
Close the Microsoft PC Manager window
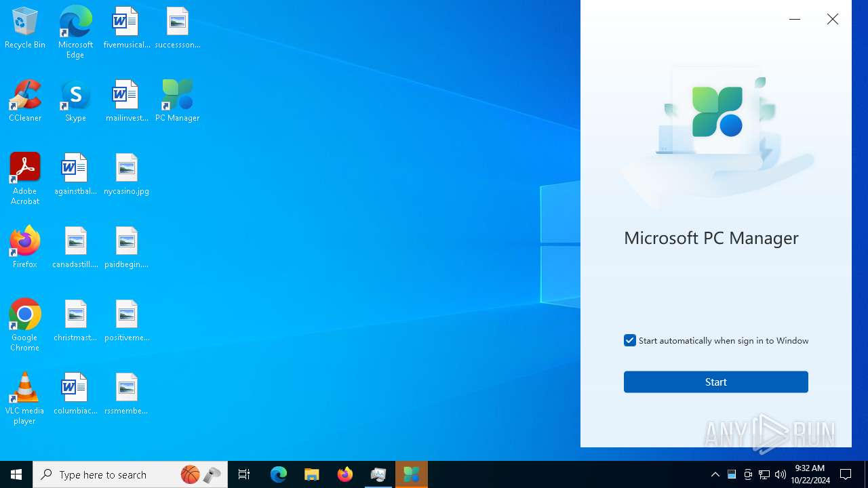click(x=833, y=19)
